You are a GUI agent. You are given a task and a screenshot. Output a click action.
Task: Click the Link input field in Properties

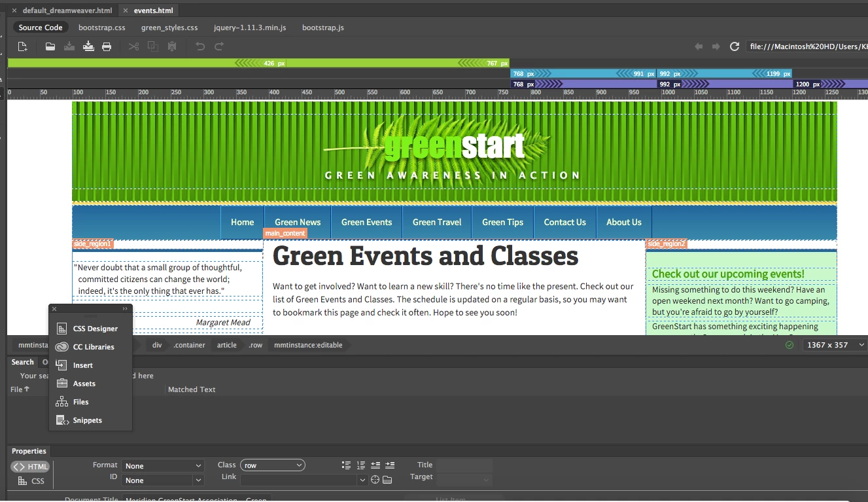click(299, 480)
